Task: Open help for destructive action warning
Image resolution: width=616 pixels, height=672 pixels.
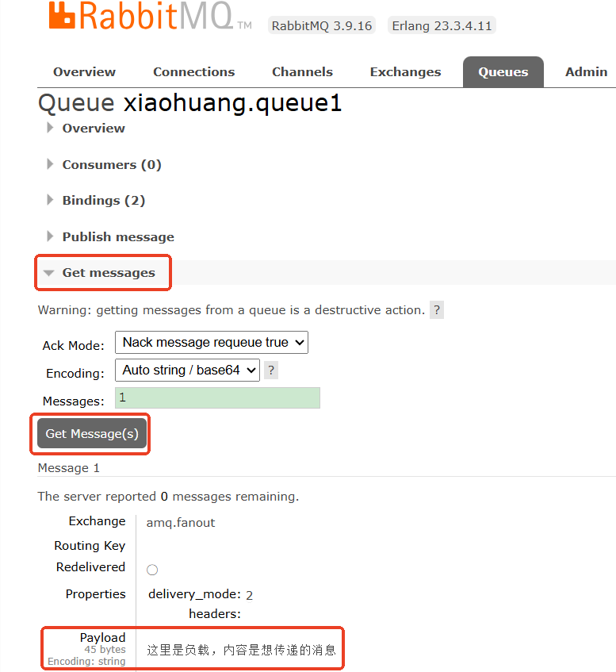Action: [437, 310]
